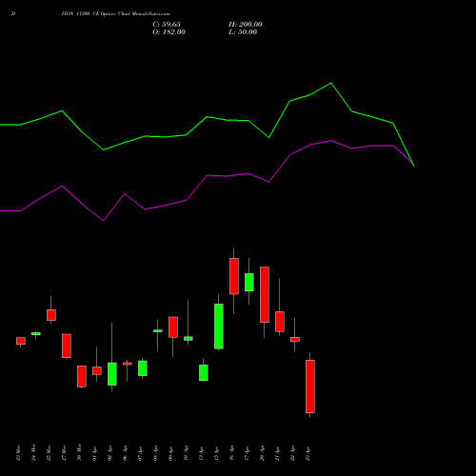
Task: Select the 01 Apr date label
Action: pos(94,453)
